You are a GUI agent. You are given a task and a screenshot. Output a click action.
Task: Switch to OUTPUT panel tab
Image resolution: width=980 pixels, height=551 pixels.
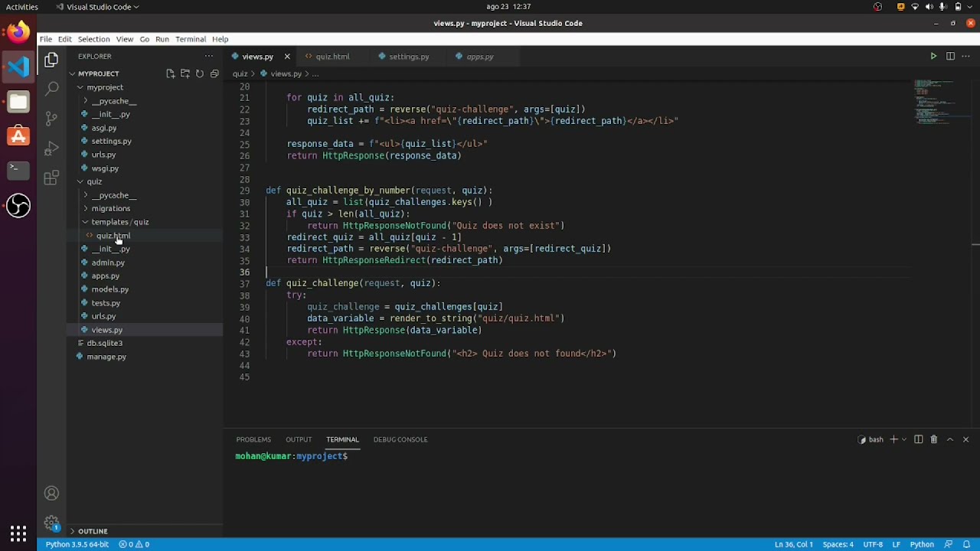coord(299,439)
